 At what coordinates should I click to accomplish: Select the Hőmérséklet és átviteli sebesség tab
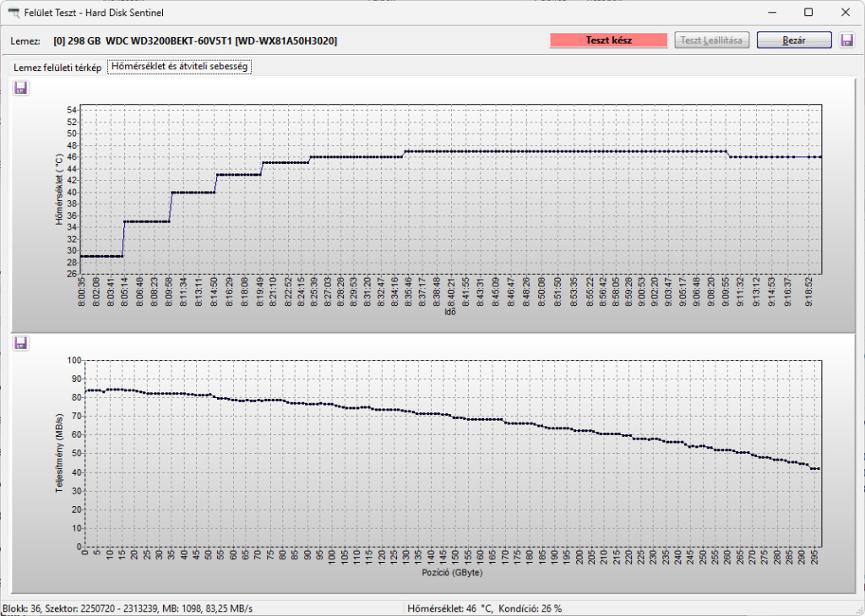[x=178, y=67]
